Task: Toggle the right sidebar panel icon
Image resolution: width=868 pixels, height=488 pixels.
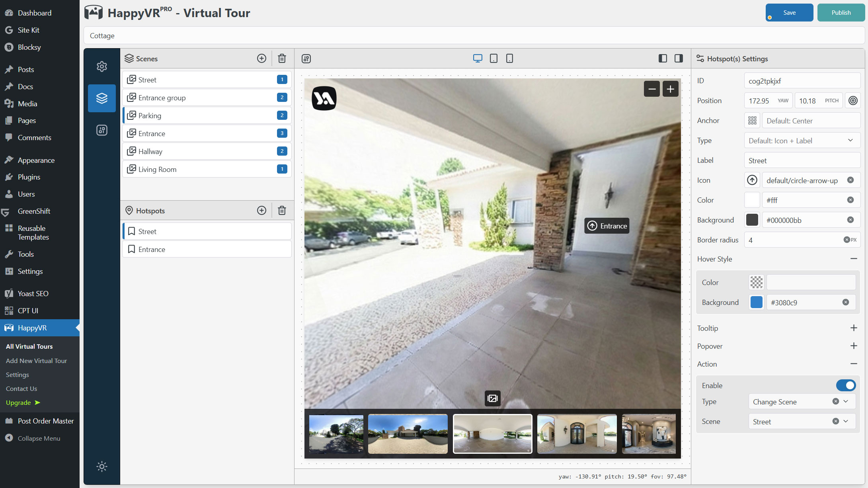Action: coord(679,59)
